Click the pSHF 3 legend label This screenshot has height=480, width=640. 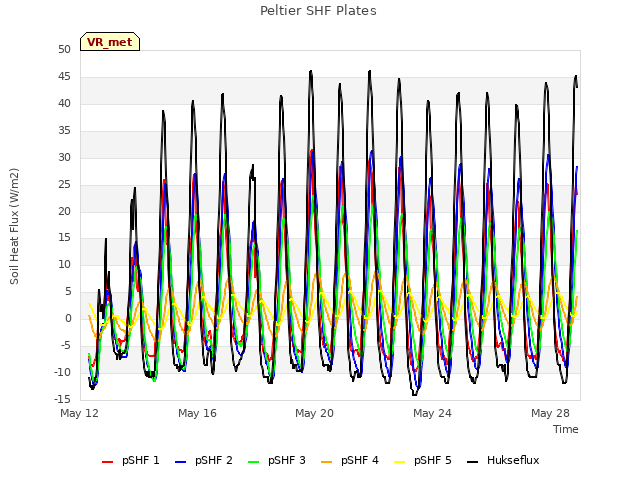[287, 460]
